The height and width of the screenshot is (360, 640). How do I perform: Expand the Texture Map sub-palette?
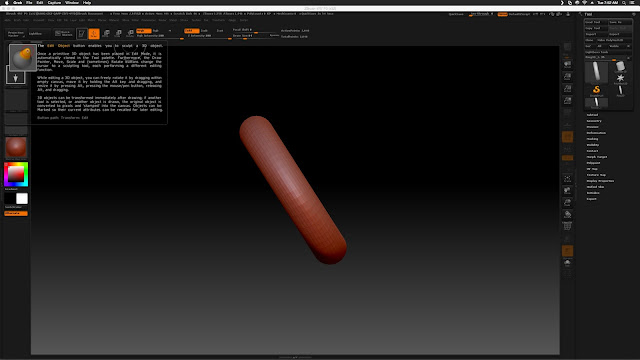tap(596, 175)
